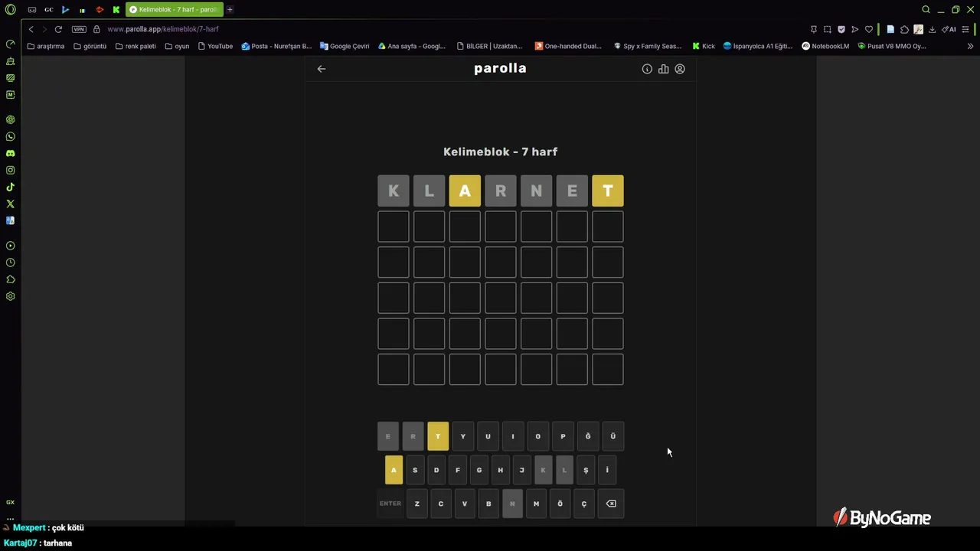This screenshot has width=980, height=551.
Task: Tap the yellow T key on the keyboard
Action: tap(438, 436)
